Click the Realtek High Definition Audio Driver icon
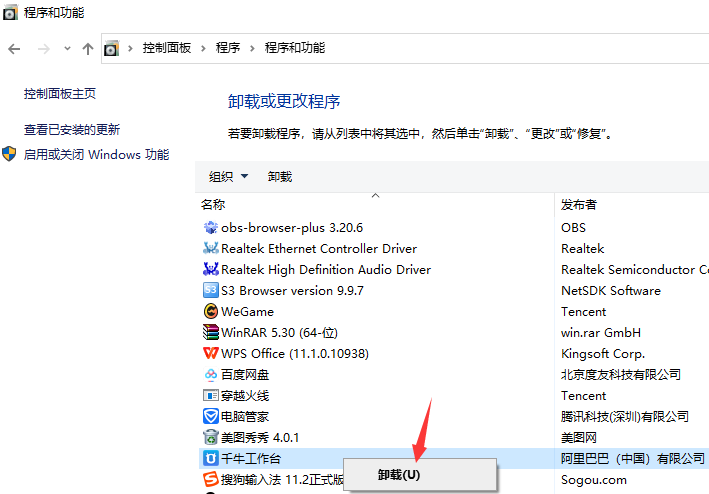This screenshot has width=709, height=494. (211, 269)
